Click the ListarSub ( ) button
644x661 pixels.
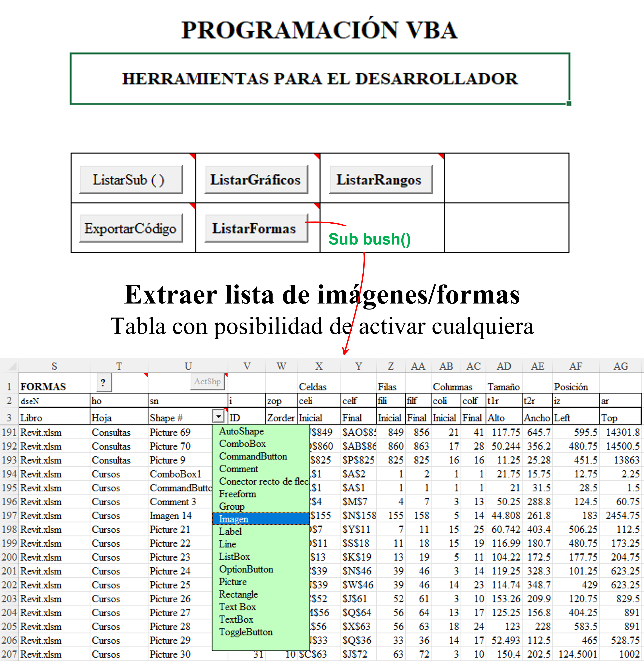point(131,179)
